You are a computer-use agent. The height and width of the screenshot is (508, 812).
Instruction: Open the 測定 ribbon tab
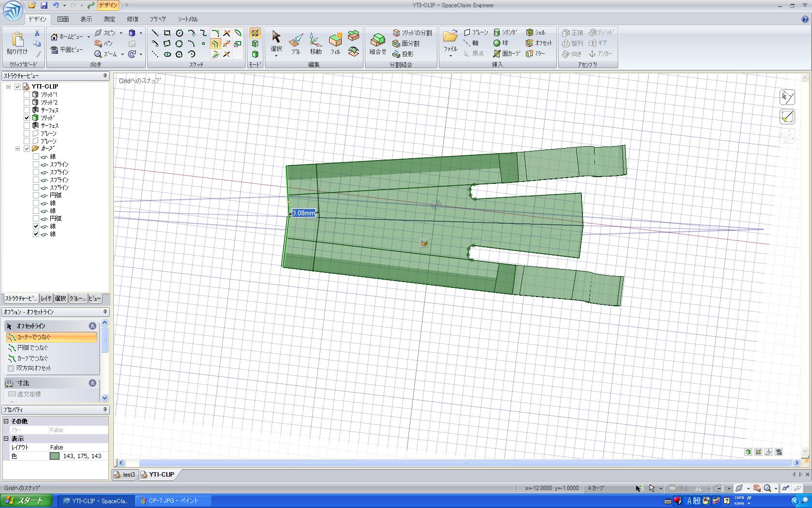pos(109,19)
